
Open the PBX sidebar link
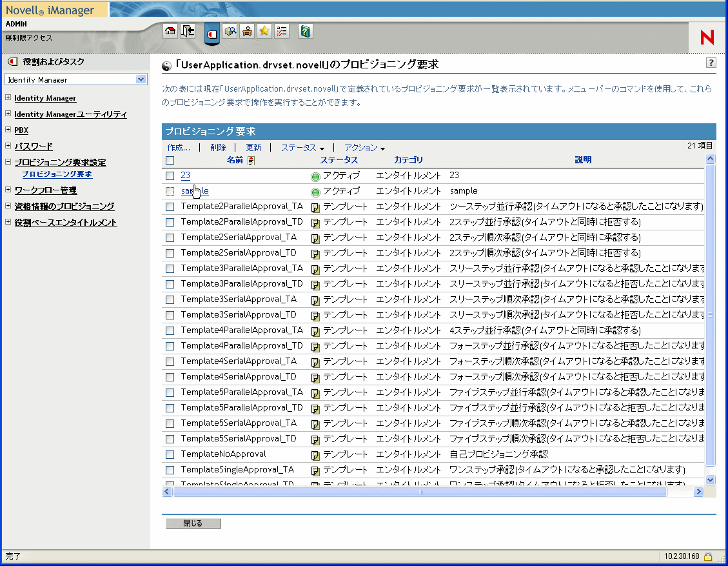tap(21, 130)
